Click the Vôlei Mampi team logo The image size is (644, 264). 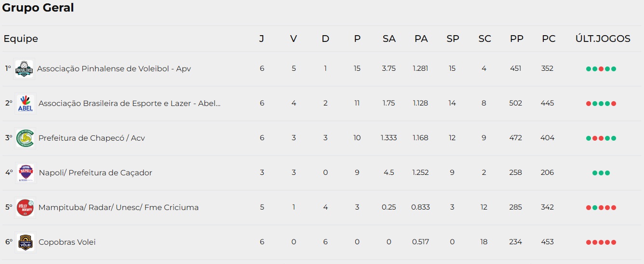click(26, 208)
